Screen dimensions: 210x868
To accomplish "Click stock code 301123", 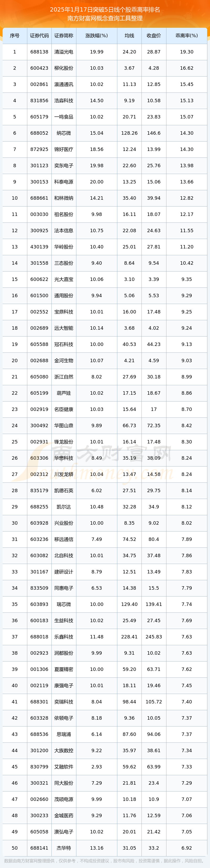I will [39, 165].
